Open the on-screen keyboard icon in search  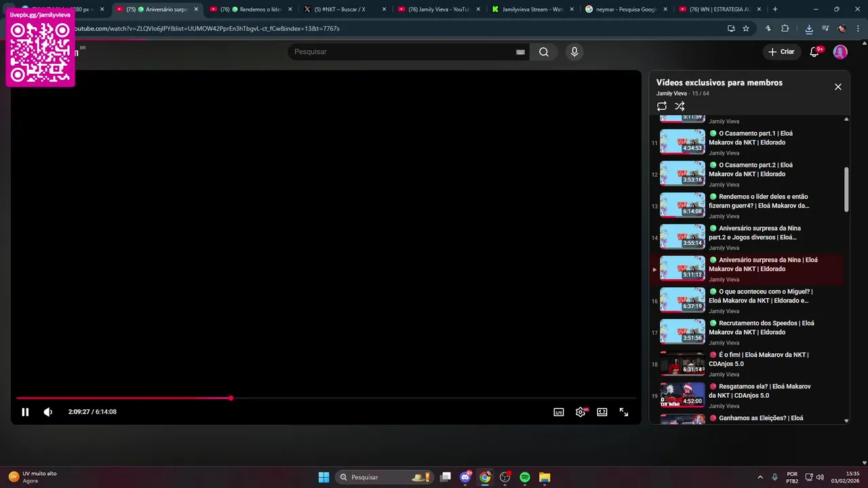[520, 52]
